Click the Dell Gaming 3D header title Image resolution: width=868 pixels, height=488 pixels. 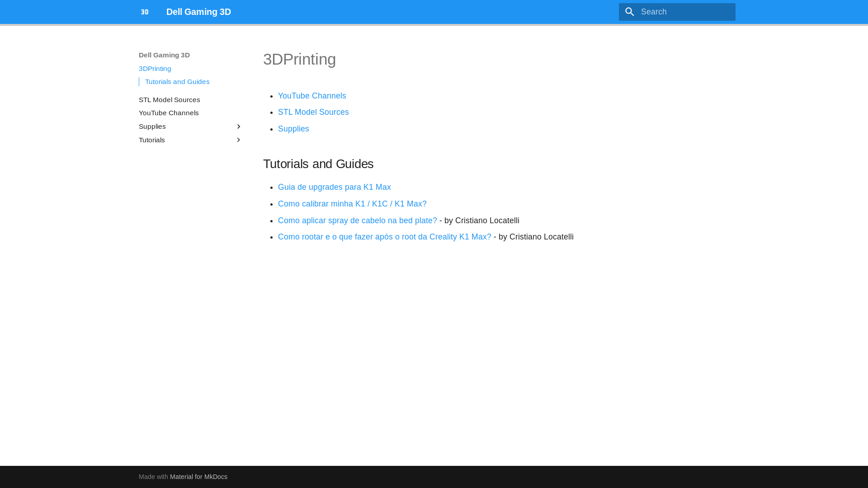(x=198, y=12)
